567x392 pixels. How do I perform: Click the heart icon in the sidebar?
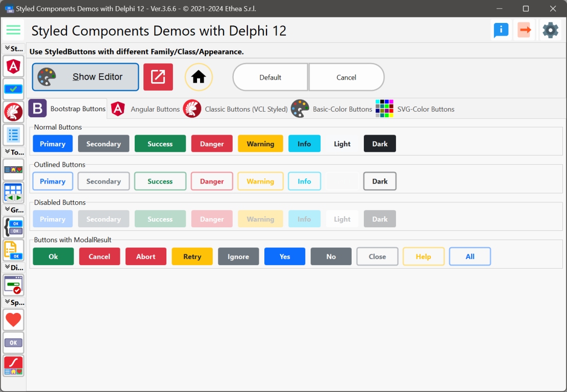13,320
